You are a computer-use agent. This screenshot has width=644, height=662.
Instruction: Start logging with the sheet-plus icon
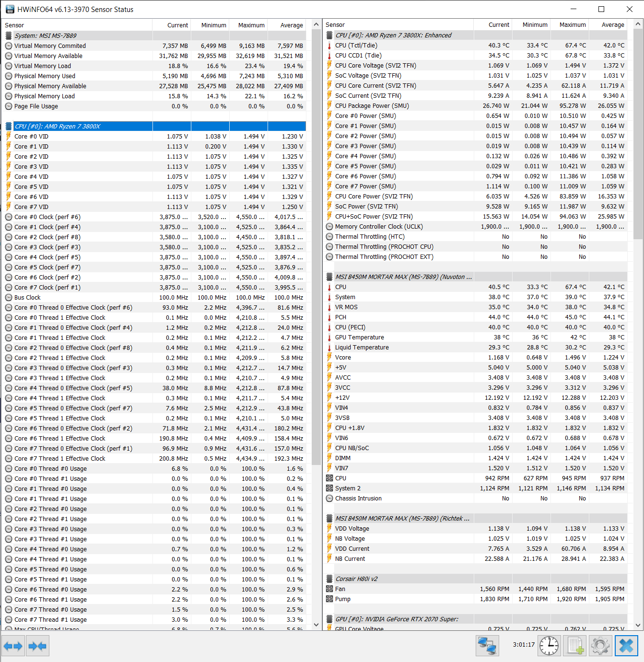(575, 646)
